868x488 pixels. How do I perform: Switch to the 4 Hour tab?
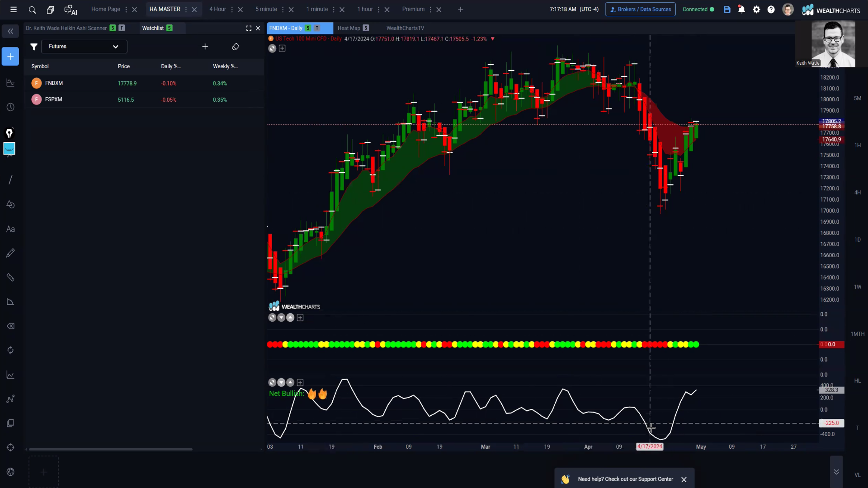[217, 9]
